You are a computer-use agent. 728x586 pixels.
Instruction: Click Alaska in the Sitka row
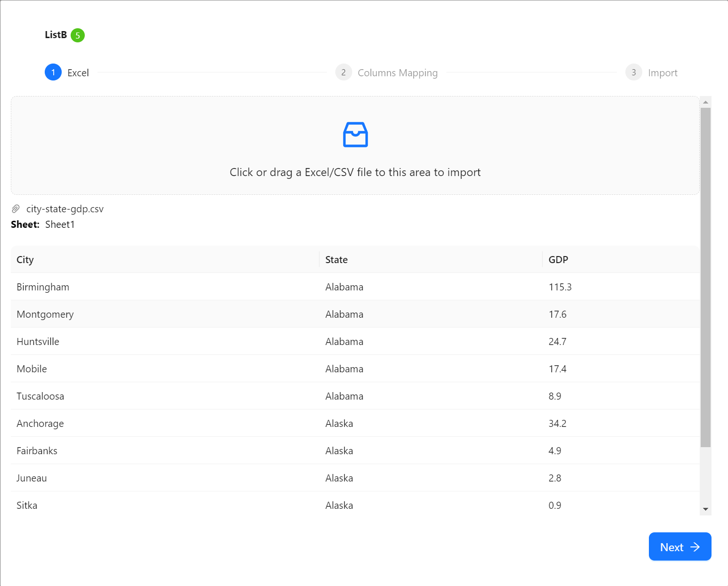click(339, 506)
